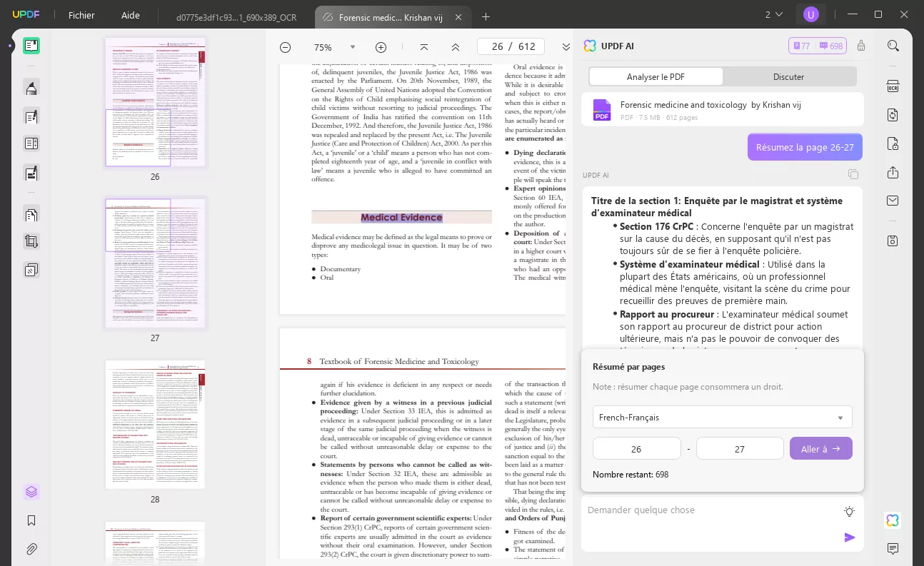Select the Crop pages tool
The height and width of the screenshot is (566, 924).
click(31, 241)
